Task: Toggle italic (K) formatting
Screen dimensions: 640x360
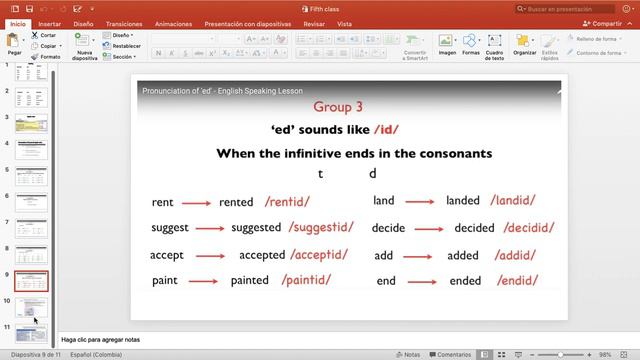Action: pyautogui.click(x=172, y=53)
